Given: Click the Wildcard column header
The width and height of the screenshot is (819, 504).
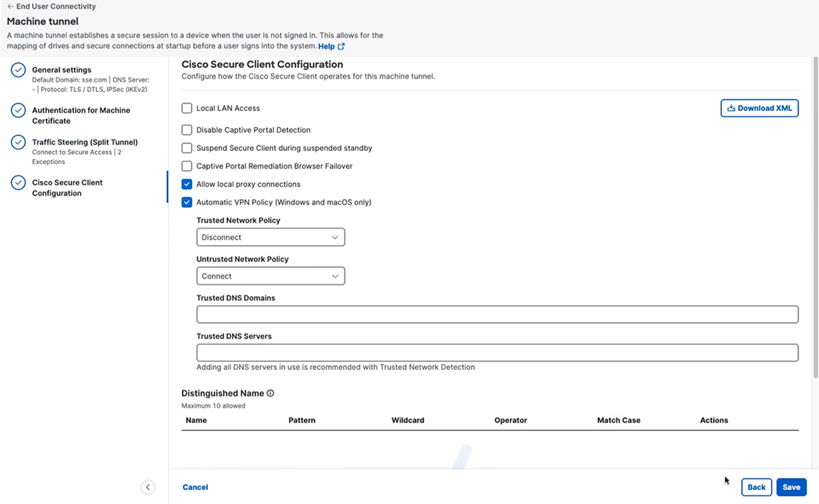Looking at the screenshot, I should [x=408, y=420].
